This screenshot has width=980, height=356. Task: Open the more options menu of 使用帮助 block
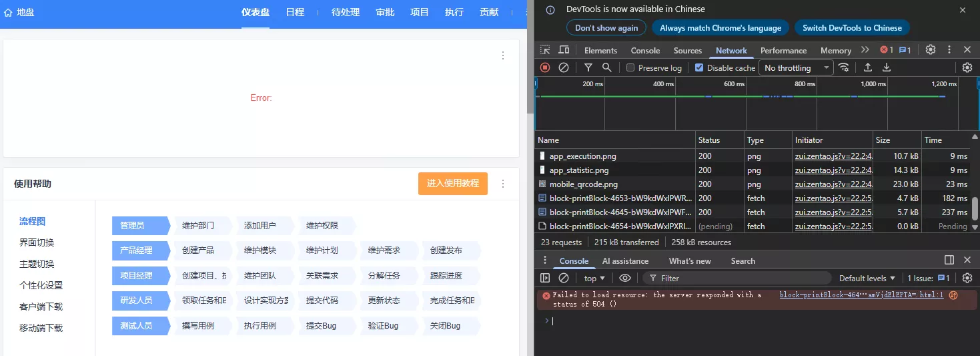click(x=503, y=184)
